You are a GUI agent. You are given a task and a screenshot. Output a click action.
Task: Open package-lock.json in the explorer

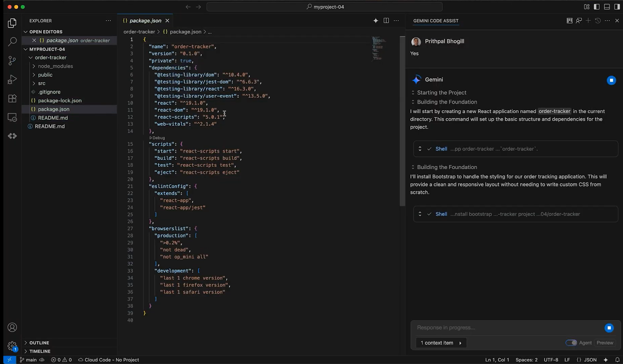(60, 100)
